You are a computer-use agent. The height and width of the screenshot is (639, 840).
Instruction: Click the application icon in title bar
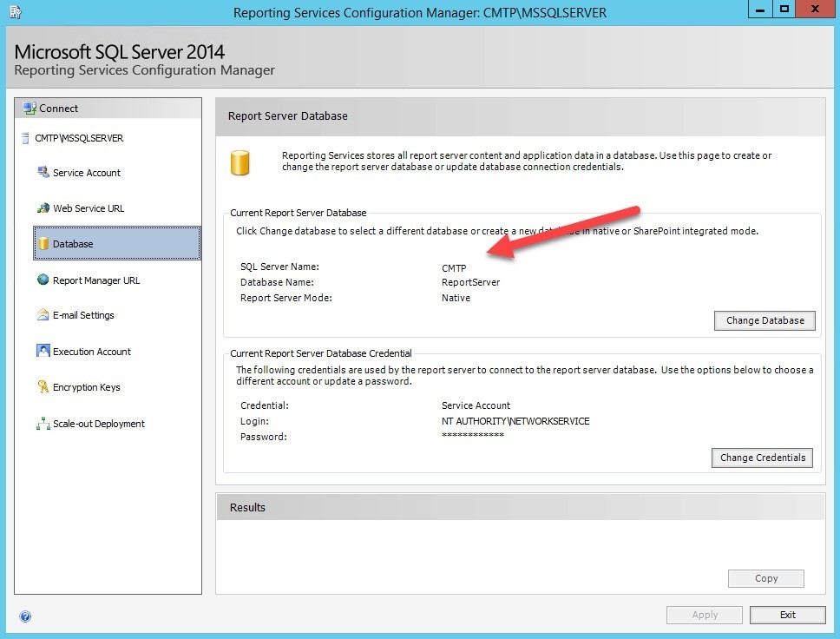pos(15,12)
